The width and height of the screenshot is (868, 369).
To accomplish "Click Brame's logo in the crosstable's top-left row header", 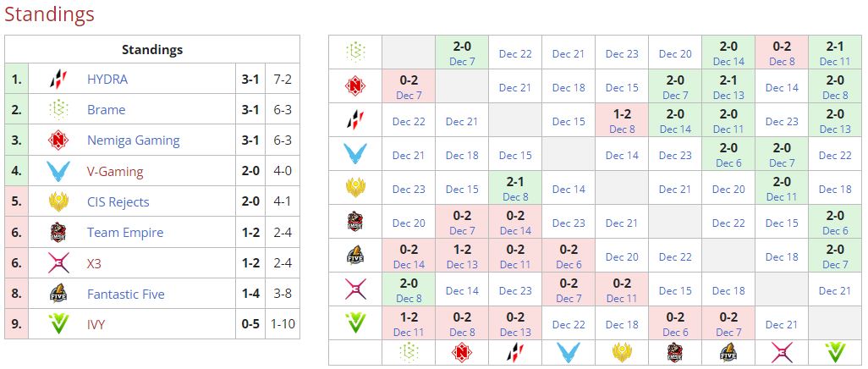I will pyautogui.click(x=355, y=52).
